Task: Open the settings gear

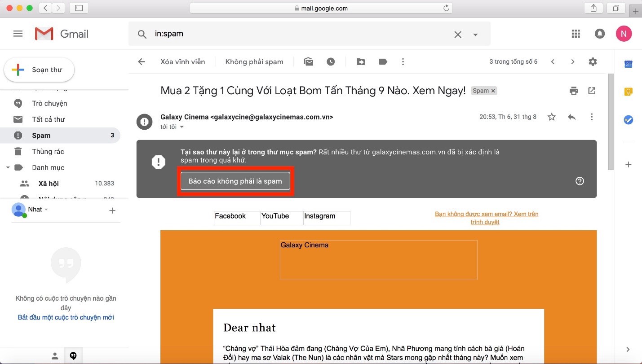Action: tap(593, 62)
